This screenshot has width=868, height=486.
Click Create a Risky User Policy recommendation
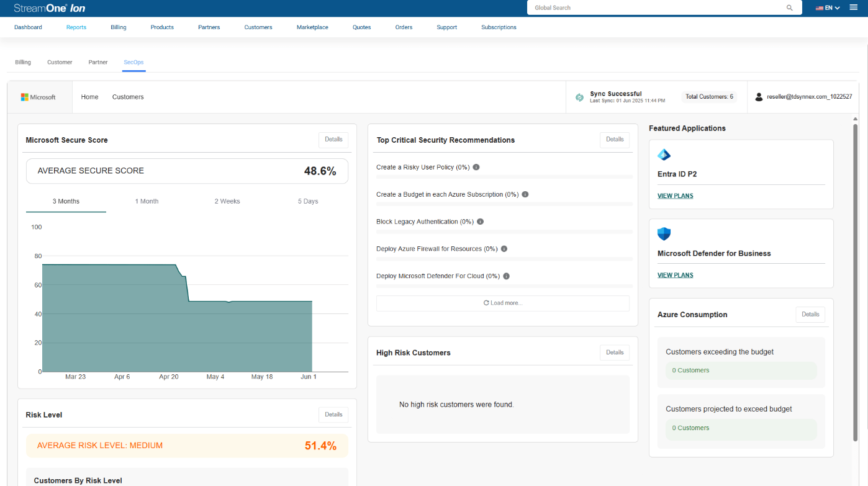click(x=423, y=168)
